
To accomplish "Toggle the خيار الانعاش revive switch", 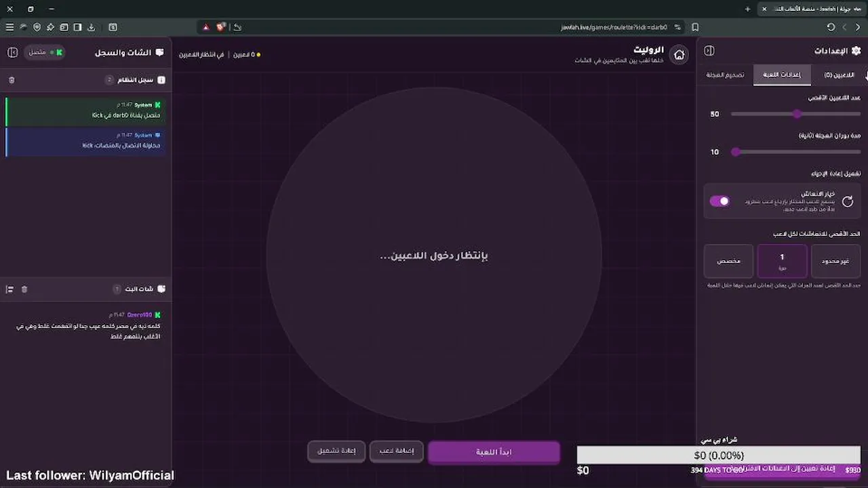I will pos(719,201).
